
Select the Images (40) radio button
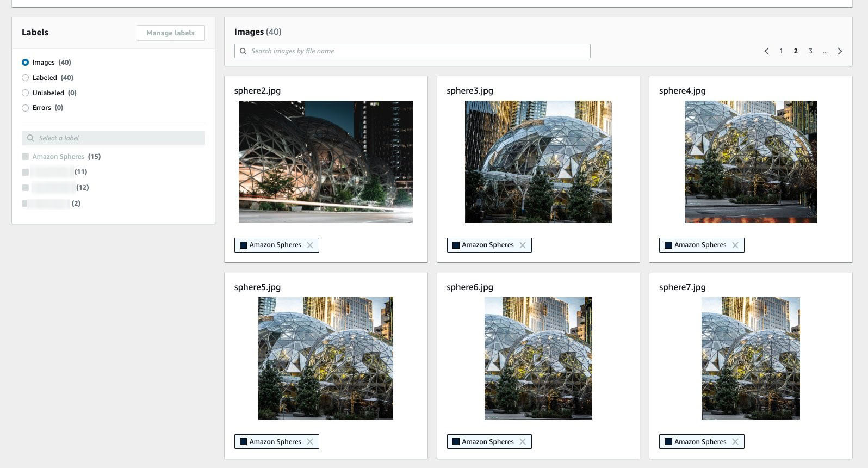coord(25,63)
